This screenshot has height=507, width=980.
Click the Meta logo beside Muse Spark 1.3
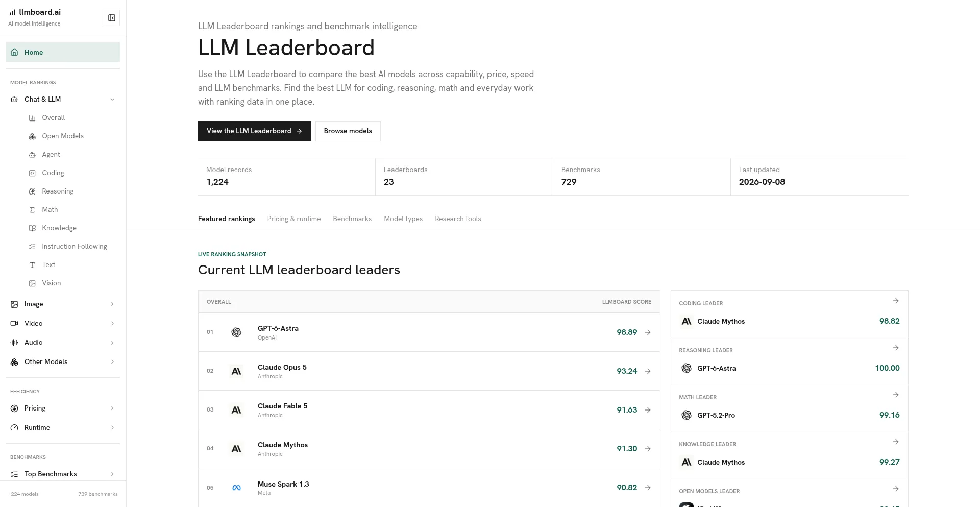236,488
